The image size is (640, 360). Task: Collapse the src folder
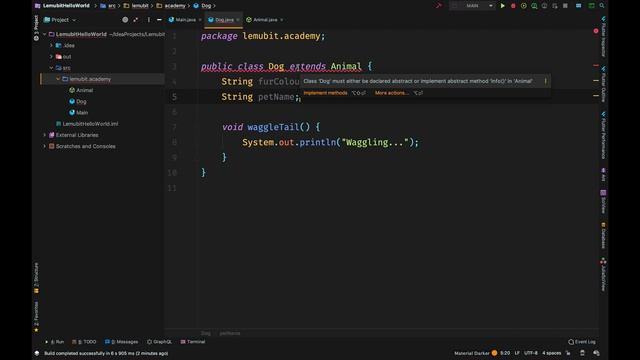[x=51, y=68]
